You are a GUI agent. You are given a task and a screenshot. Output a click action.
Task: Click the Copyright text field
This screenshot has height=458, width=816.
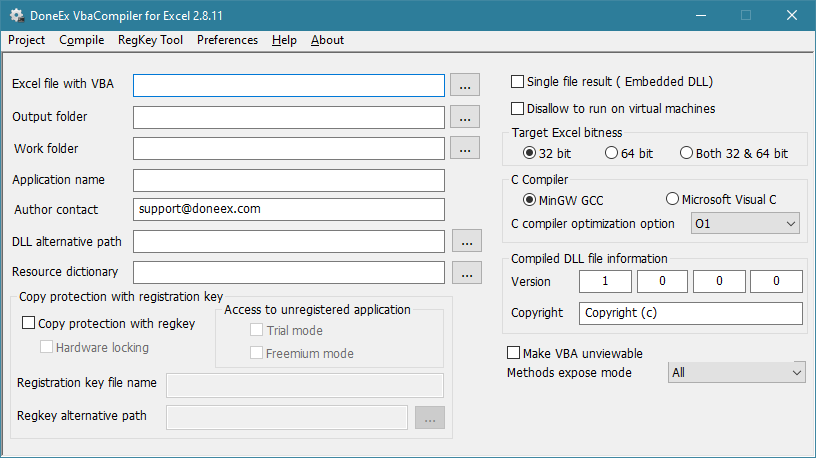(x=691, y=313)
